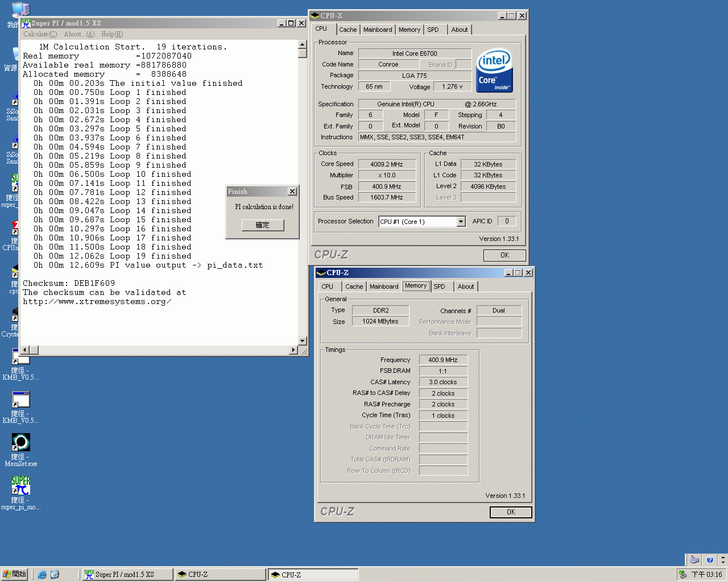Click the Level 2 cache value 4096 KBytes
The image size is (728, 582).
coord(488,186)
